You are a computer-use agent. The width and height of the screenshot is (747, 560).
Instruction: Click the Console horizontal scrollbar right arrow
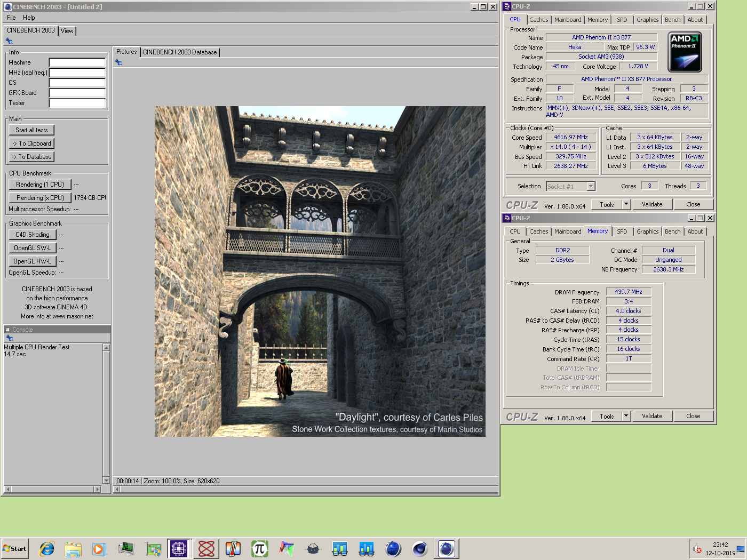(x=97, y=489)
